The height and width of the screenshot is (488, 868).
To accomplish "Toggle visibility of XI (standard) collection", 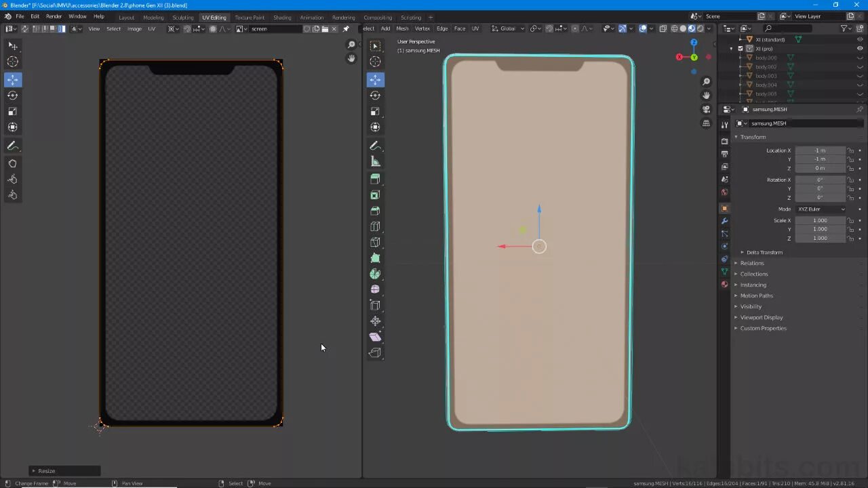I will [860, 39].
